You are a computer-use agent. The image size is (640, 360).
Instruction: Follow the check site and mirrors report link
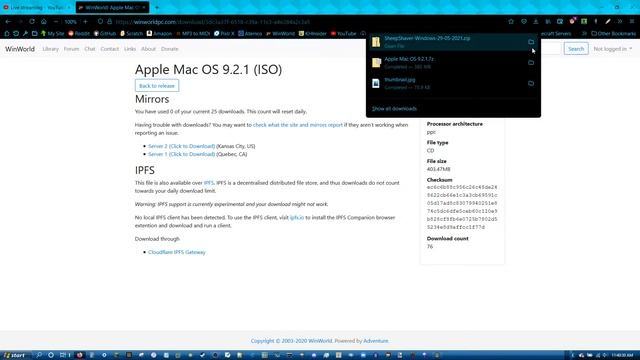coord(298,125)
